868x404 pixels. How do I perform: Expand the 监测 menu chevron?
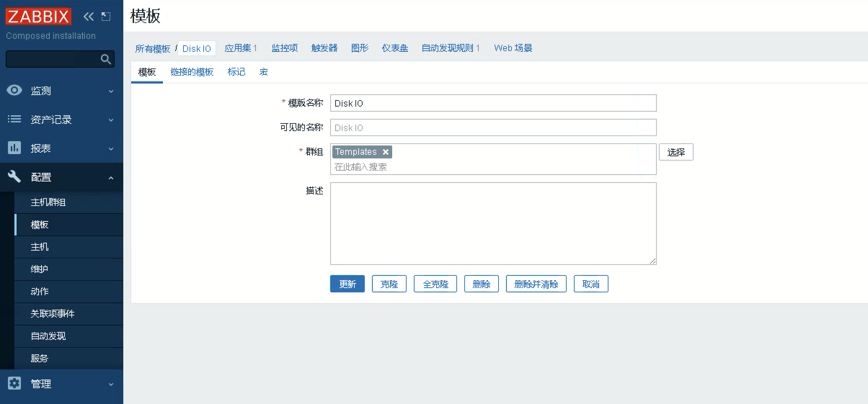(111, 91)
